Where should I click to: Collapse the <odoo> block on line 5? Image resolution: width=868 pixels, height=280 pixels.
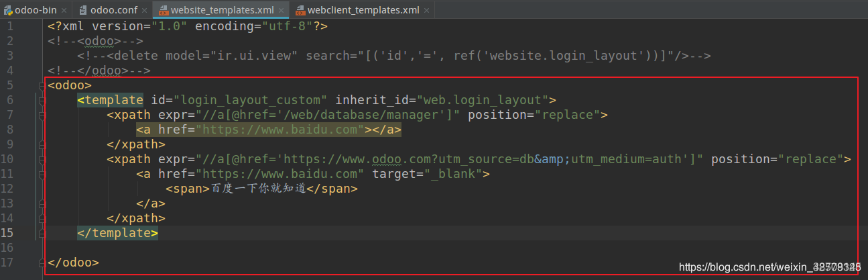[x=42, y=85]
